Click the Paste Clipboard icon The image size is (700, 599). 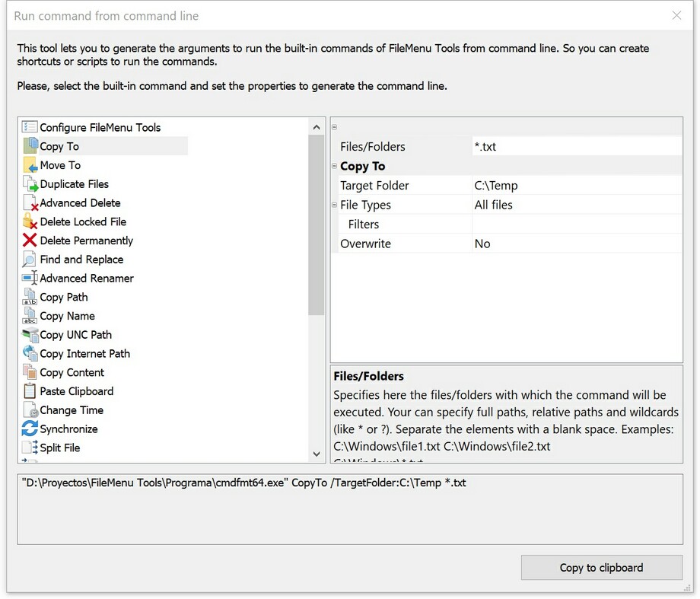tap(30, 391)
